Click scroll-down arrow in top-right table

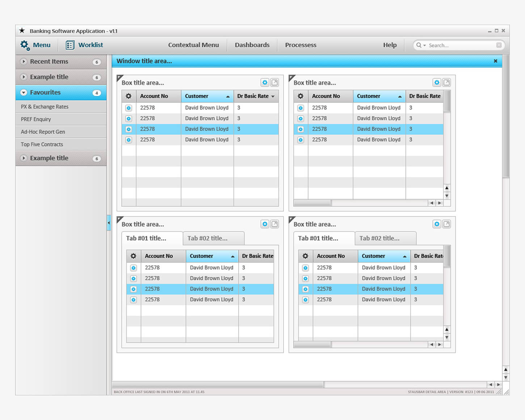(x=447, y=196)
